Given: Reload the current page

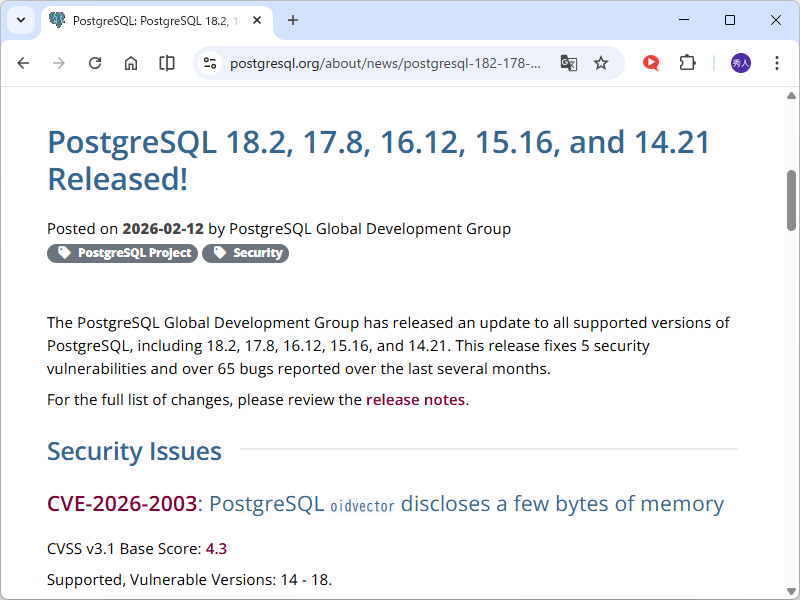Looking at the screenshot, I should (x=94, y=62).
